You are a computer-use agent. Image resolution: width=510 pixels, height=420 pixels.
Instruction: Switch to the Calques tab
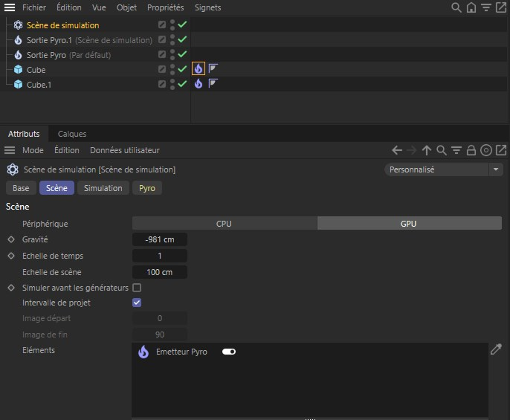(72, 134)
